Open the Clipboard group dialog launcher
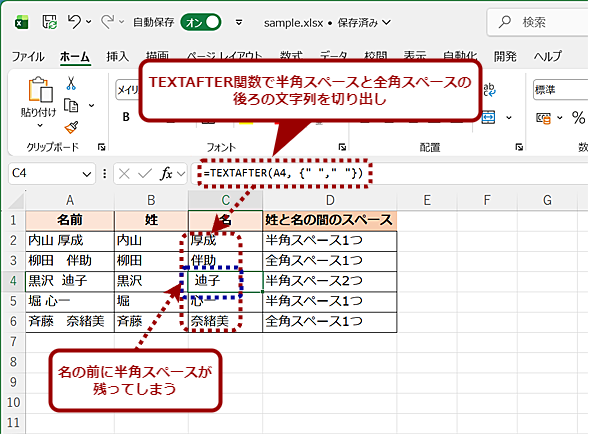The image size is (589, 435). pos(101,147)
